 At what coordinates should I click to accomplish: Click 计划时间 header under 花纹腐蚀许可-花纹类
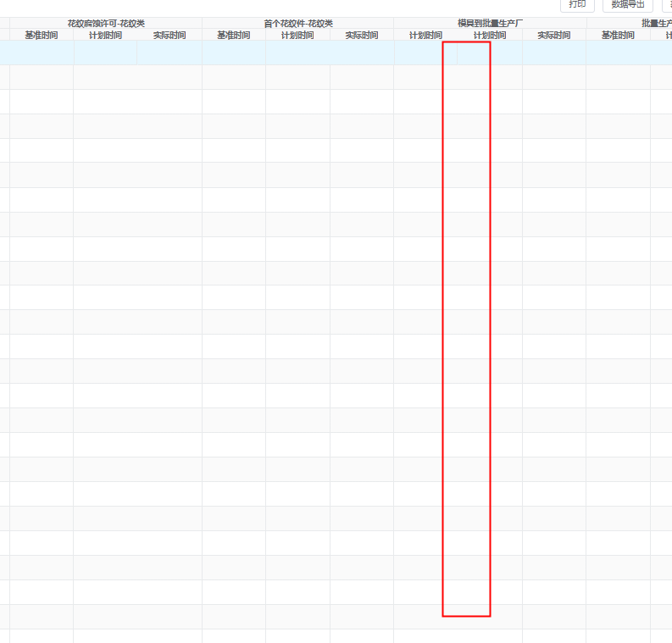[x=105, y=35]
